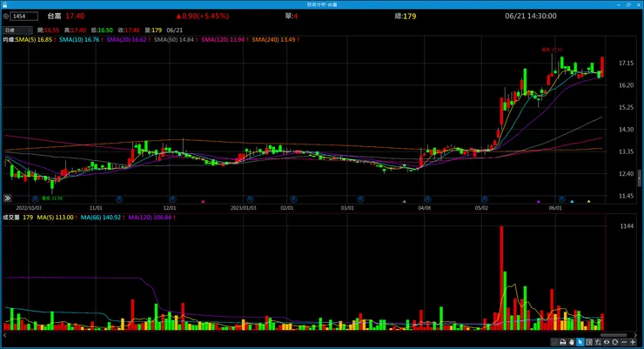Click the monthly marker circle above 06/01
The width and height of the screenshot is (644, 349).
[561, 199]
